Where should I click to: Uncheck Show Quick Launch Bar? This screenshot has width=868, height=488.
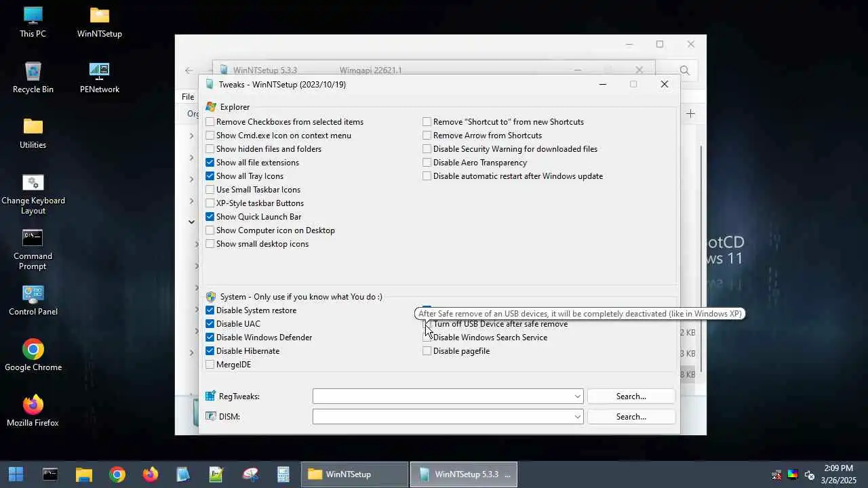210,217
